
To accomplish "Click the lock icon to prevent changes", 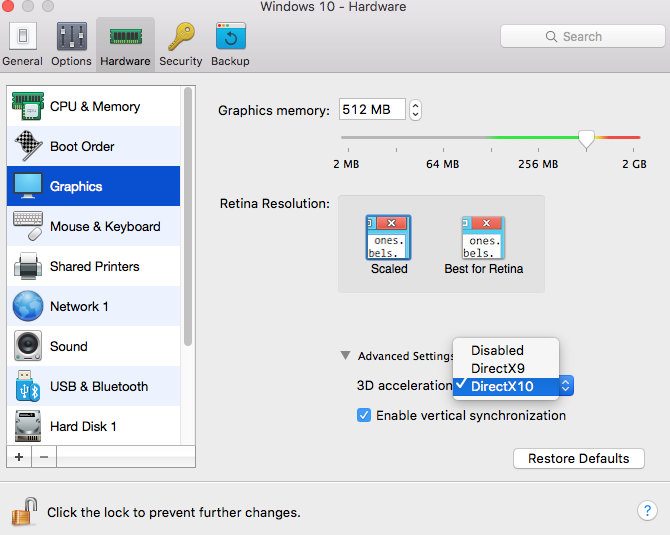I will pos(23,512).
